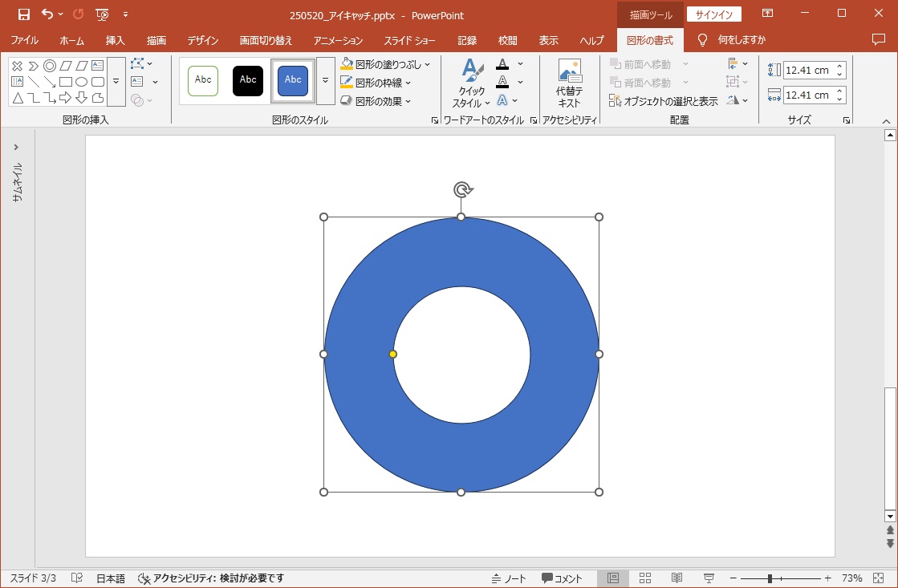898x588 pixels.
Task: Toggle the Notes (ノート) pane
Action: pyautogui.click(x=509, y=578)
